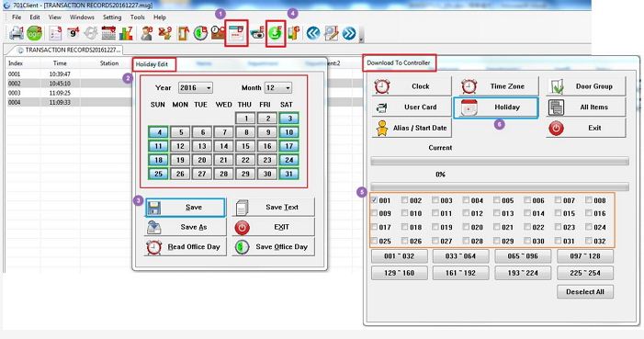
Task: Open Holiday Edit from the calendar toolbar icon
Action: pos(236,33)
